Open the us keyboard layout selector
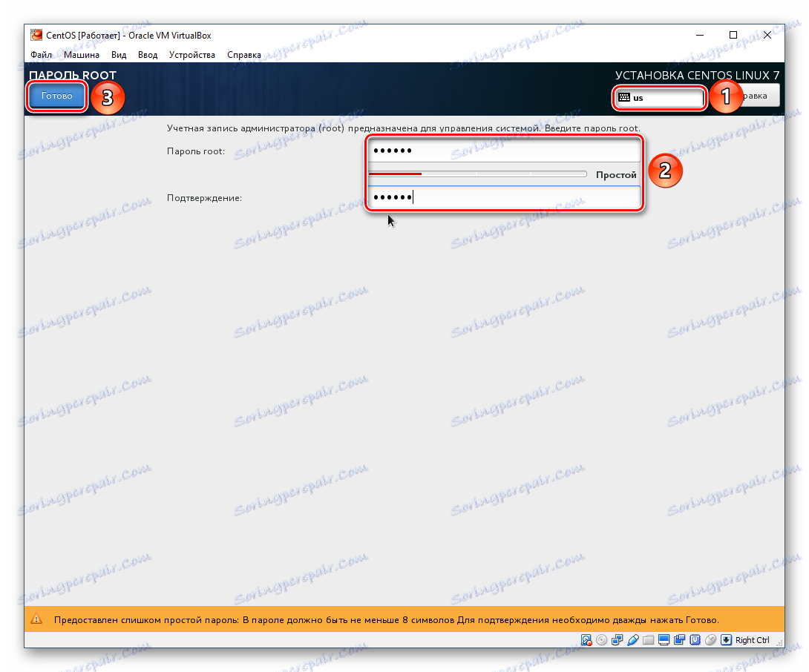The height and width of the screenshot is (672, 809). 659,97
